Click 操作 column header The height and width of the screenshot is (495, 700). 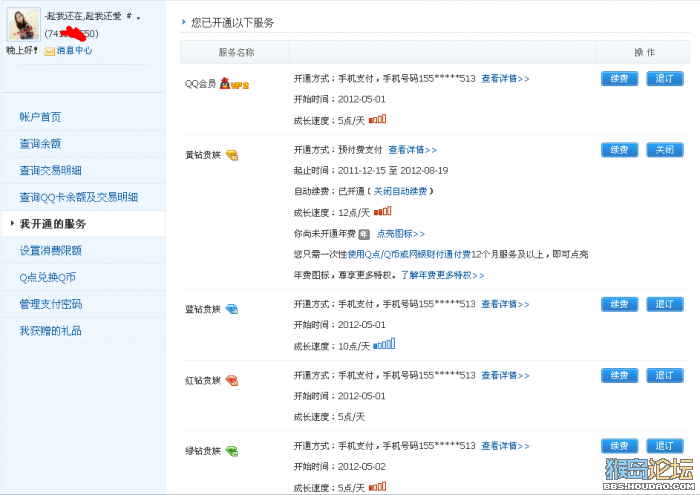click(x=645, y=52)
